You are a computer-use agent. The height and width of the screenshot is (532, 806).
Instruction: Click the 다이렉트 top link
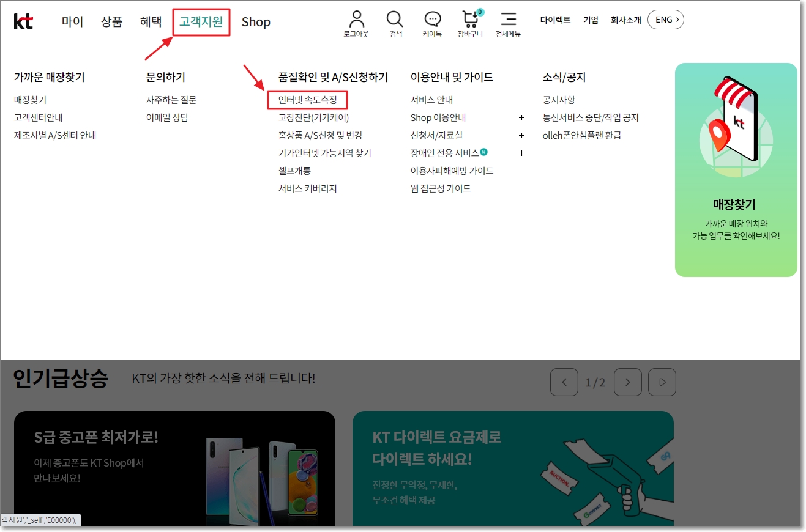tap(555, 20)
